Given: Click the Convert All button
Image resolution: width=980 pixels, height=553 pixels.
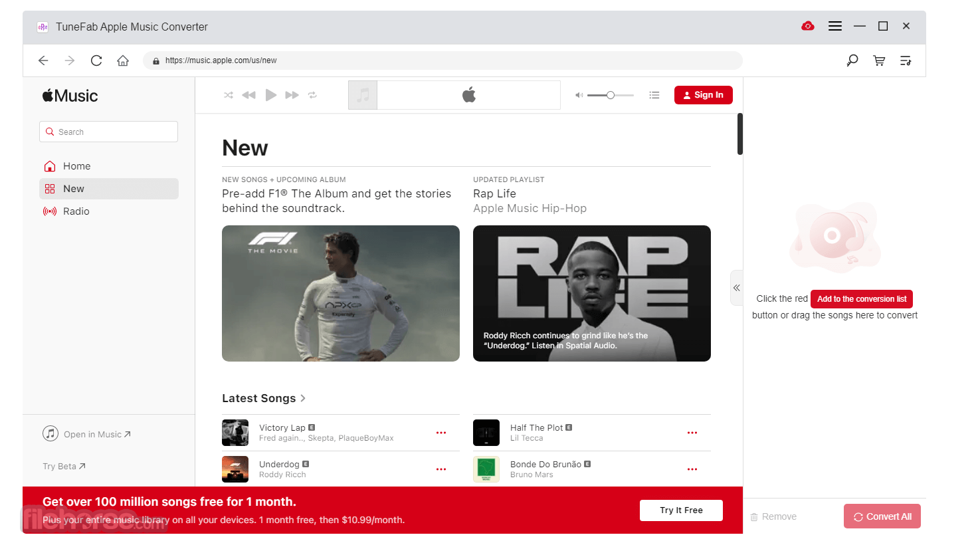Looking at the screenshot, I should coord(882,516).
